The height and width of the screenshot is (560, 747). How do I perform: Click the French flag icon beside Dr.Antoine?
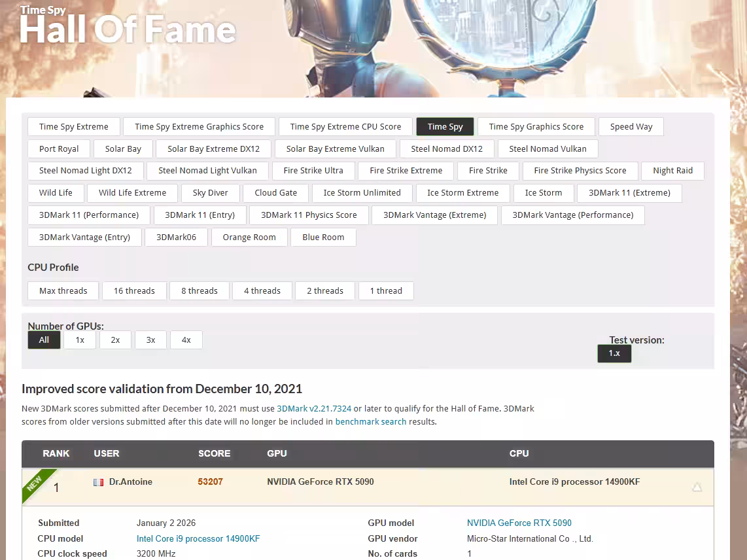(x=98, y=482)
